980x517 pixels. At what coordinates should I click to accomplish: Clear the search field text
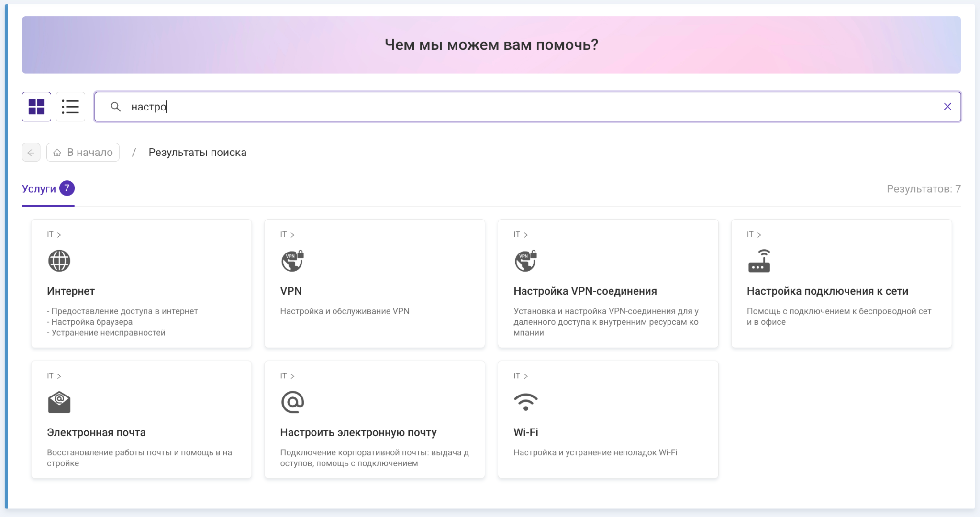pyautogui.click(x=947, y=107)
